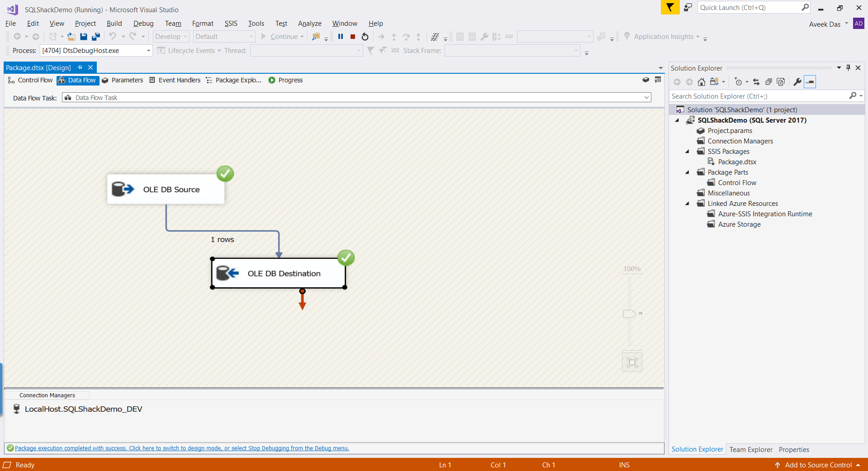The image size is (868, 471).
Task: Open Properties with the wrench icon
Action: click(x=797, y=82)
